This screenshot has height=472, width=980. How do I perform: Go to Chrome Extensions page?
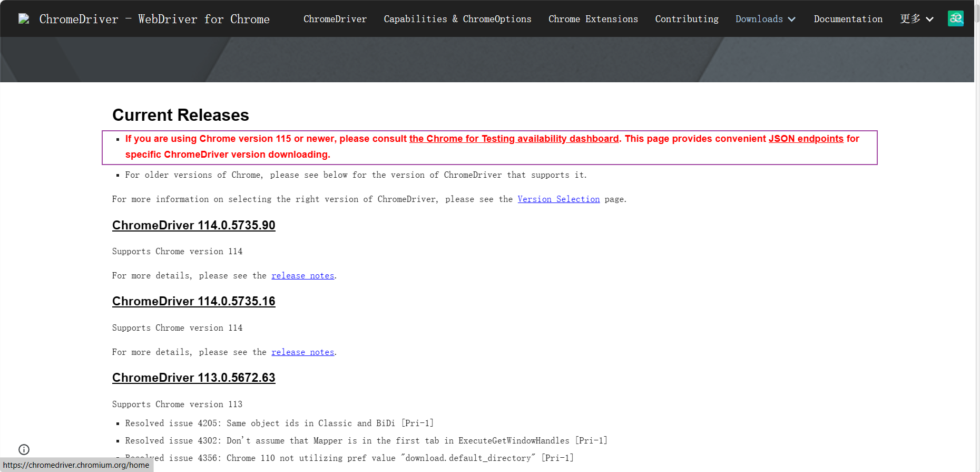[x=593, y=19]
